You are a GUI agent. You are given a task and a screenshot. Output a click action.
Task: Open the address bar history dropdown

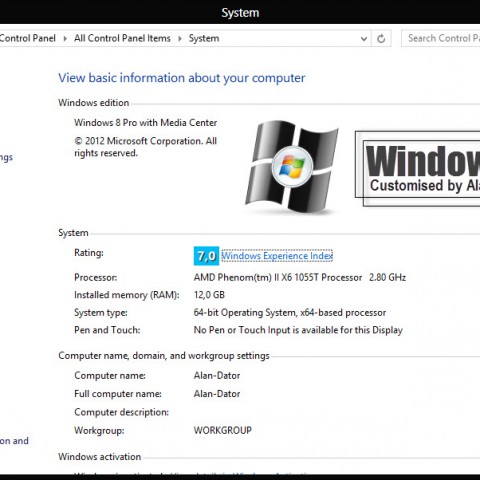[x=364, y=39]
